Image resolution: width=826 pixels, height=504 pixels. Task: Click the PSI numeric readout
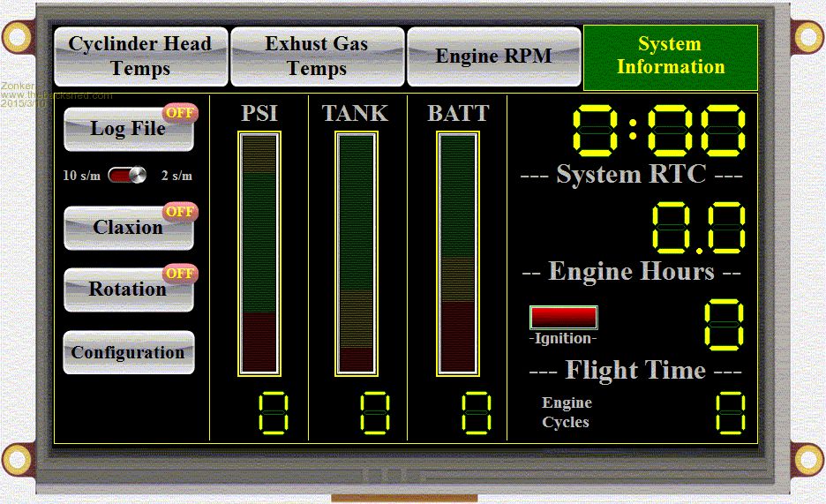point(274,412)
